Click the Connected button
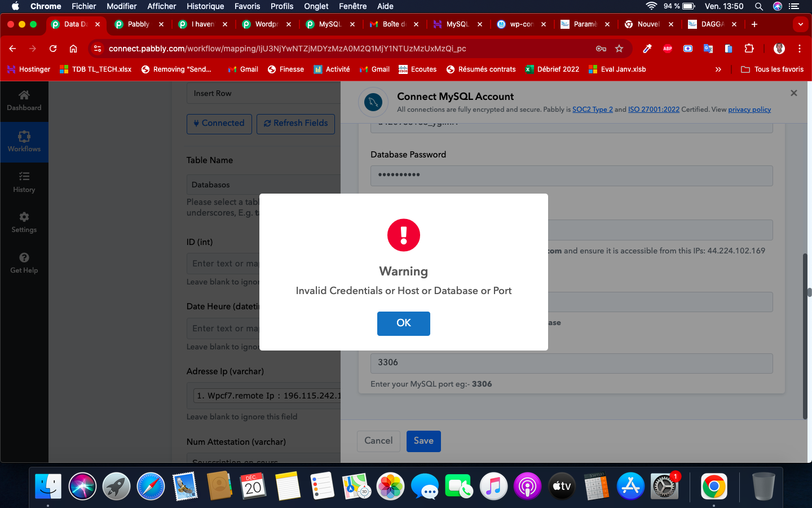The height and width of the screenshot is (508, 812). click(219, 124)
